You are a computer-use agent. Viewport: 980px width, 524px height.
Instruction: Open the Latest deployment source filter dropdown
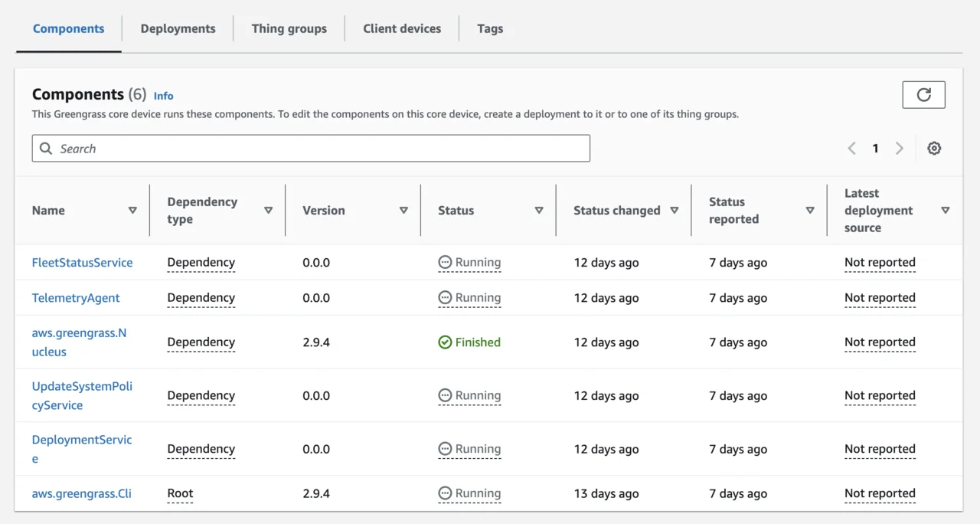click(946, 210)
